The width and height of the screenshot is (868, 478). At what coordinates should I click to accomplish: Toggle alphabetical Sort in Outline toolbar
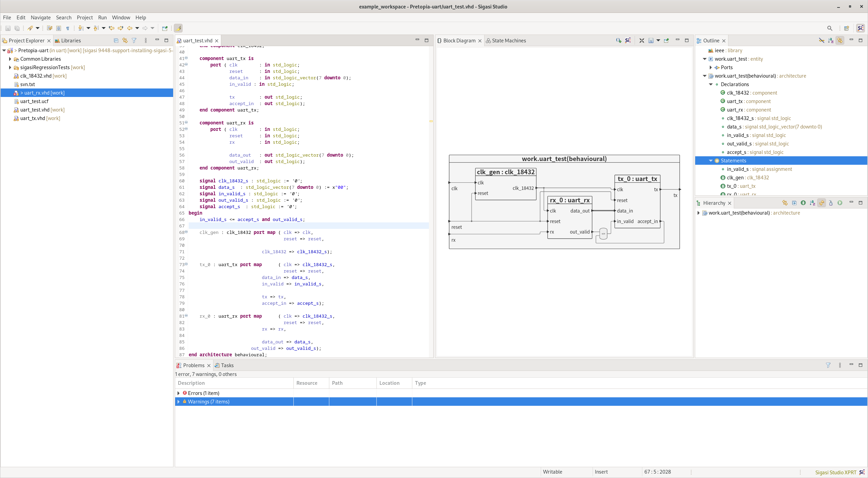[831, 41]
